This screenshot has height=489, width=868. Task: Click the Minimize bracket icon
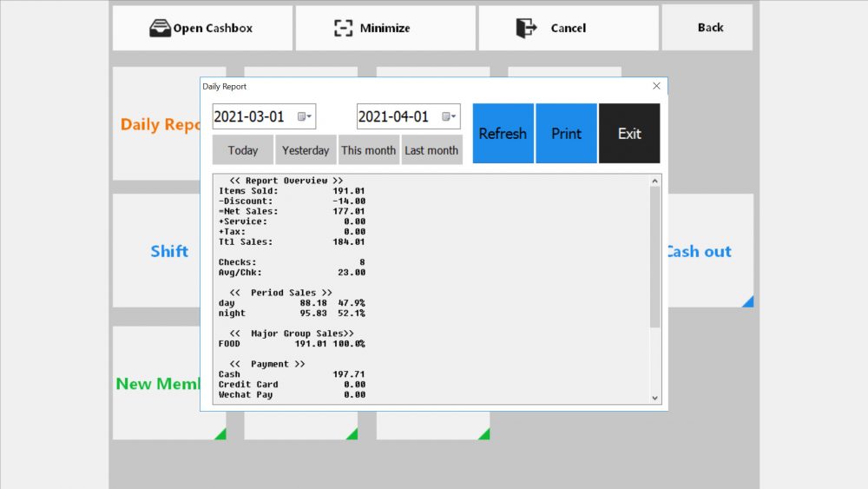pos(343,29)
